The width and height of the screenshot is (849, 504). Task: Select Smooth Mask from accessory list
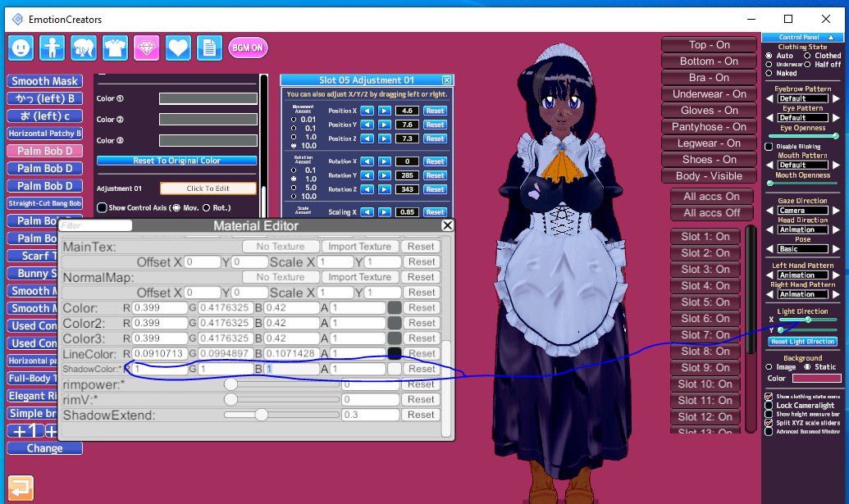coord(45,81)
